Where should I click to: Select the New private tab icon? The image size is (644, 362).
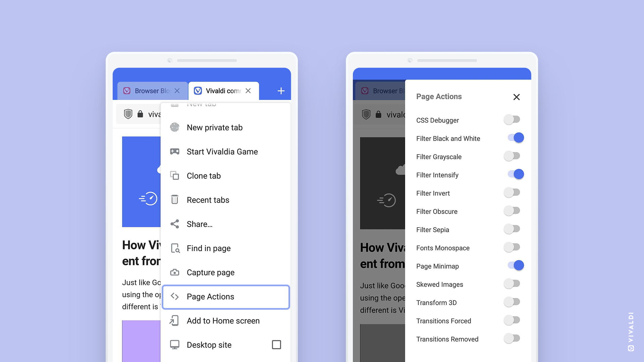(175, 127)
